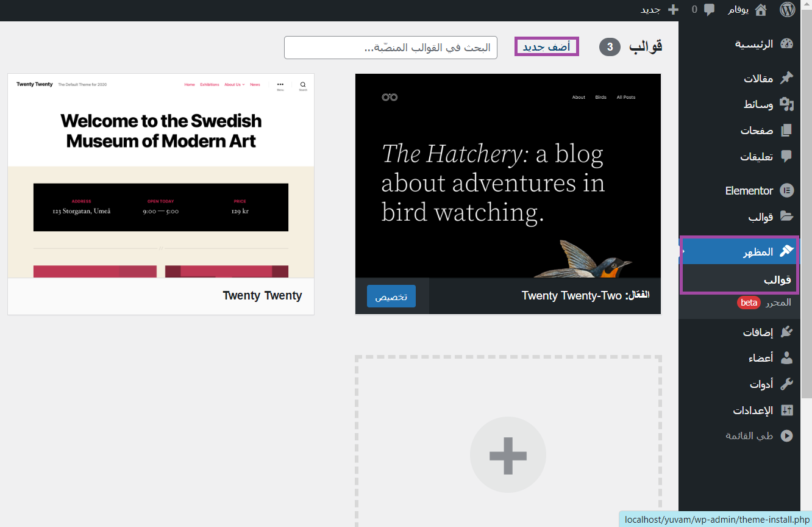812x527 pixels.
Task: Click the وسائط media icon
Action: tap(786, 104)
